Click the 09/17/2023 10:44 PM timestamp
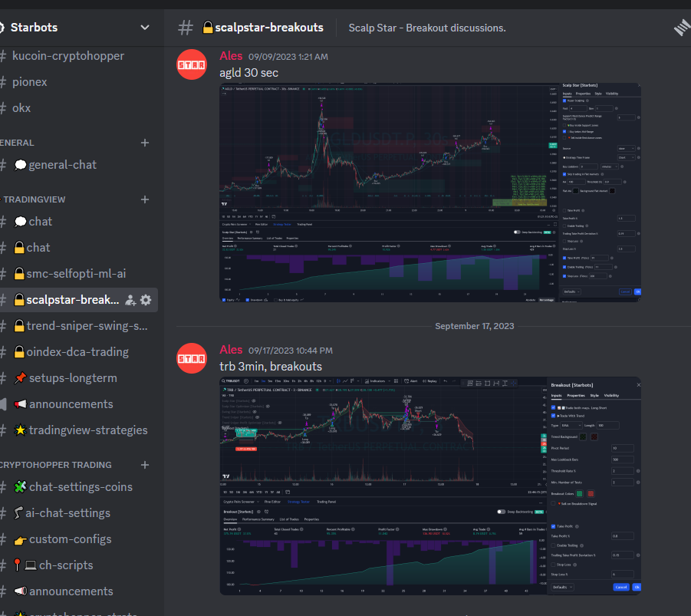 pyautogui.click(x=291, y=351)
